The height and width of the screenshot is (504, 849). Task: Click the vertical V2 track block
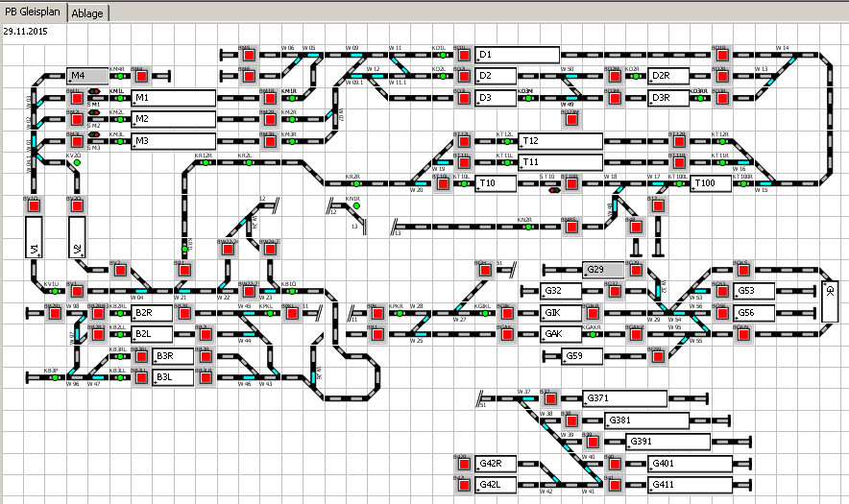(x=77, y=238)
